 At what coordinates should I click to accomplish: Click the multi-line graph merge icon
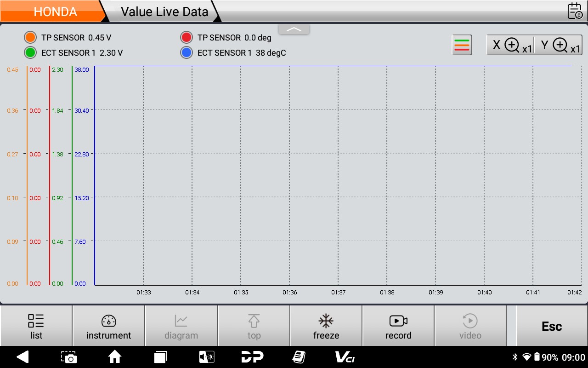462,45
